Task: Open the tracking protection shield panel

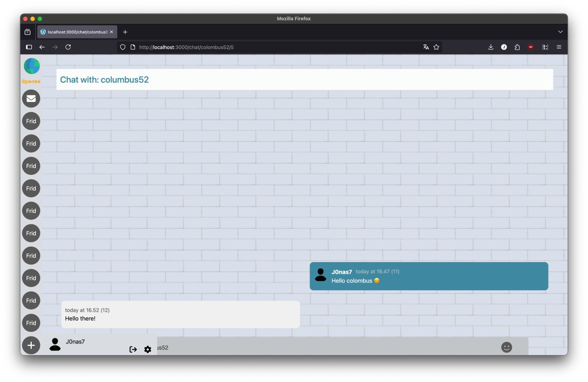Action: click(122, 47)
